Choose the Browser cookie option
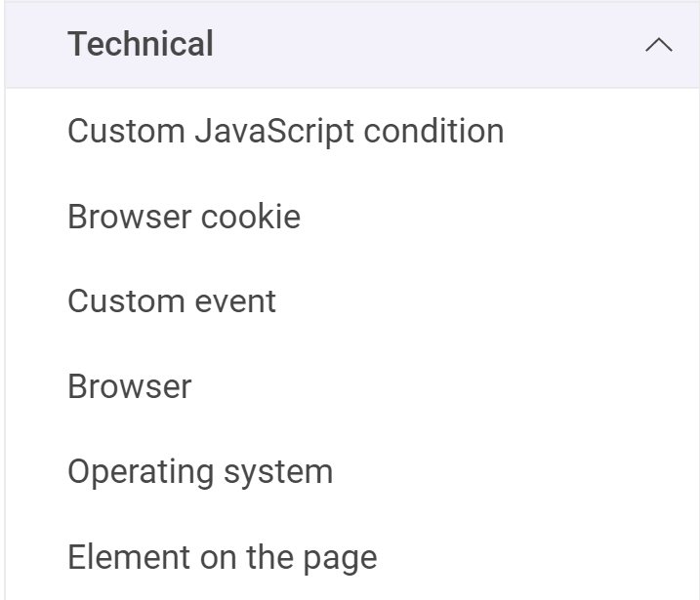 [x=184, y=217]
